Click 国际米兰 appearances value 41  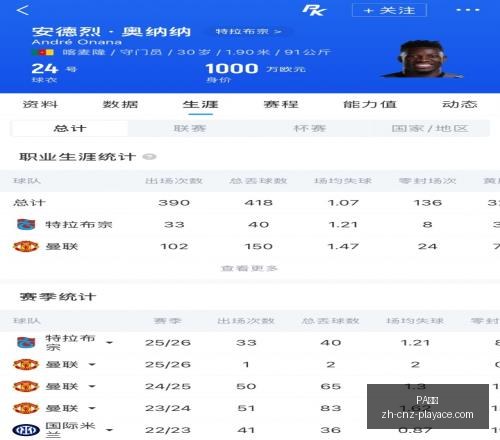tap(246, 430)
